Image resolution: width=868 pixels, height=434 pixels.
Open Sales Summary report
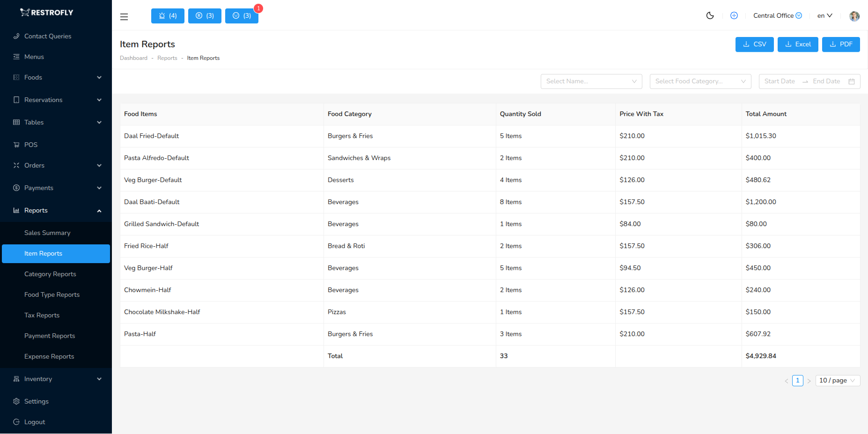click(47, 233)
